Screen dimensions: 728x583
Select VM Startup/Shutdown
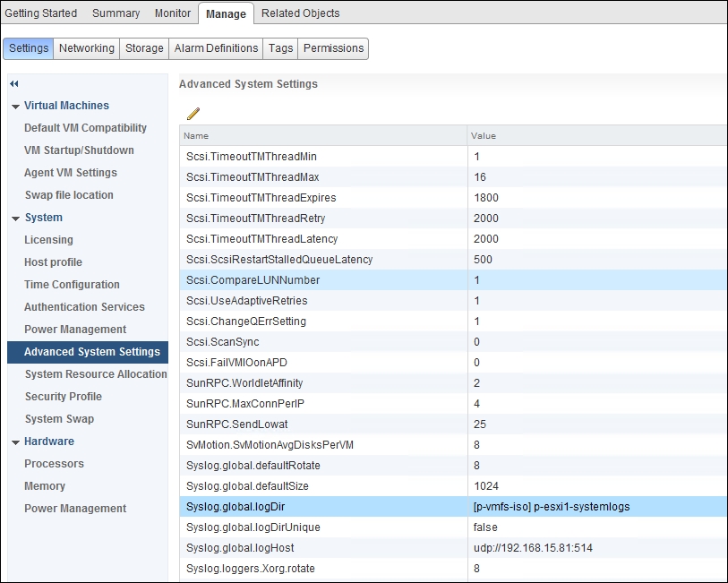click(79, 150)
